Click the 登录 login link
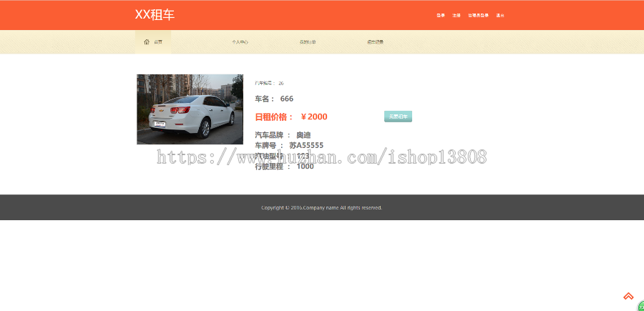 (441, 16)
